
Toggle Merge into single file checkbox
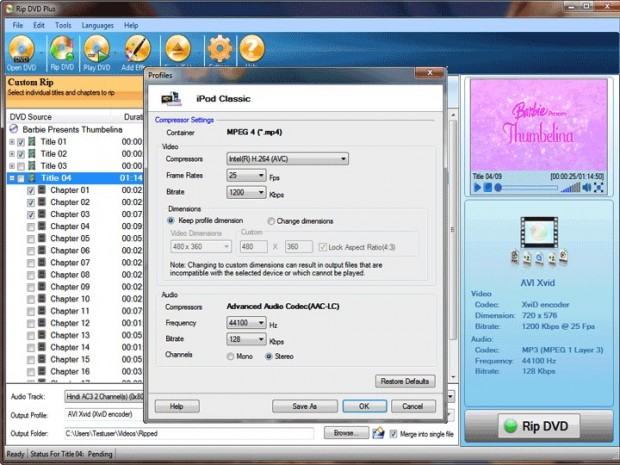tap(393, 434)
